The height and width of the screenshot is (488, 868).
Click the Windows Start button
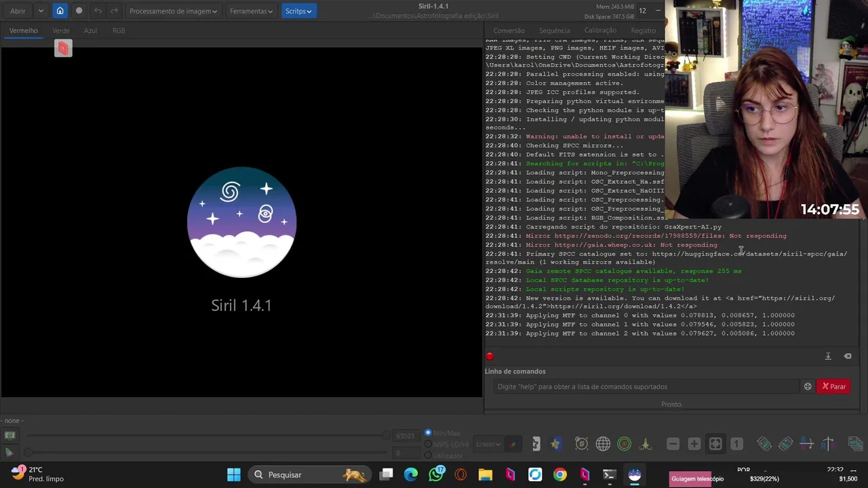(x=234, y=474)
